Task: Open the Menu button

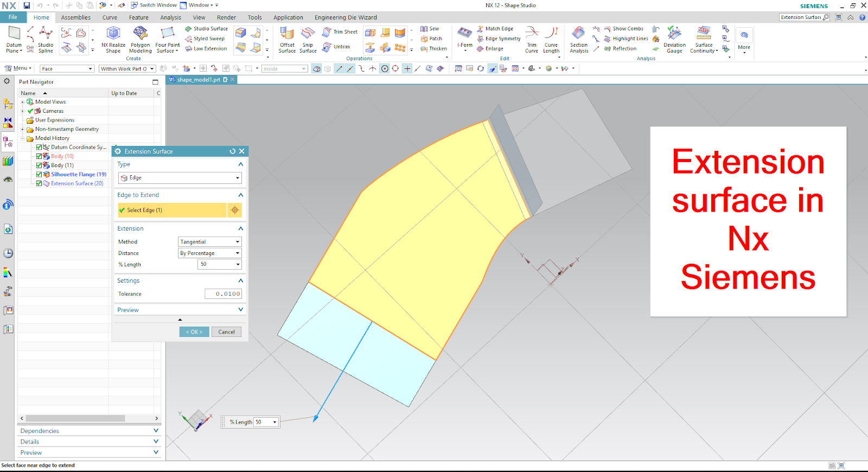Action: click(x=18, y=68)
